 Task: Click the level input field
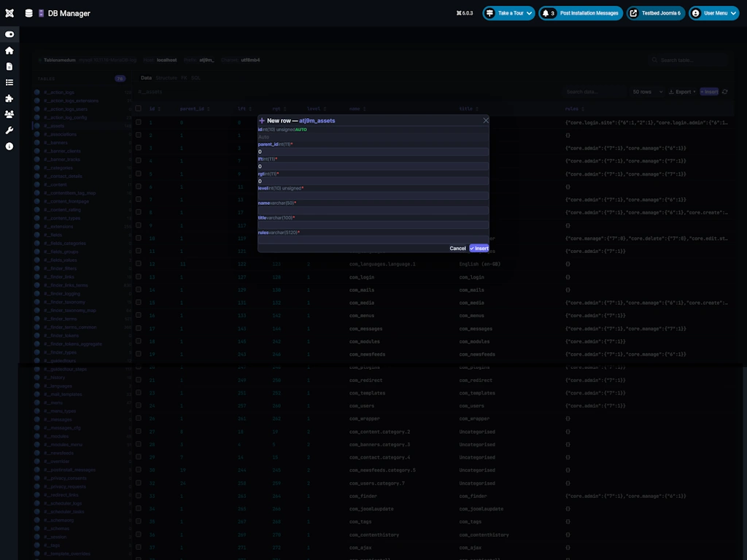pyautogui.click(x=373, y=195)
